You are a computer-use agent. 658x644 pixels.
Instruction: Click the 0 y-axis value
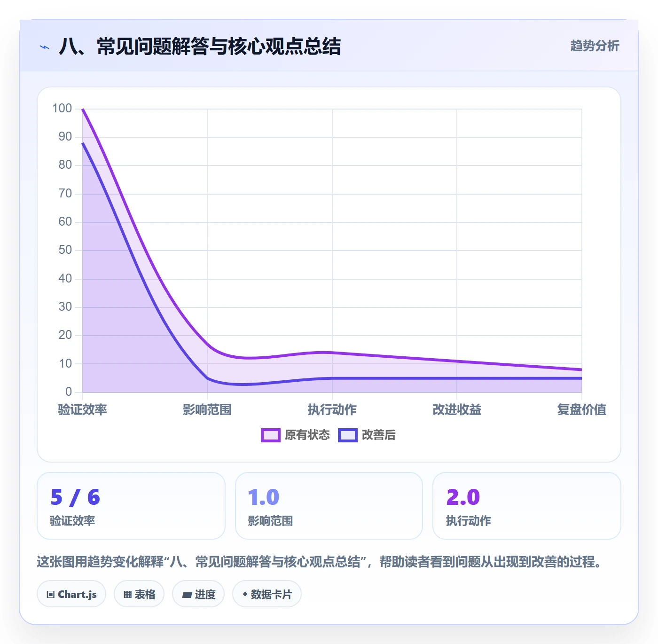[x=69, y=392]
